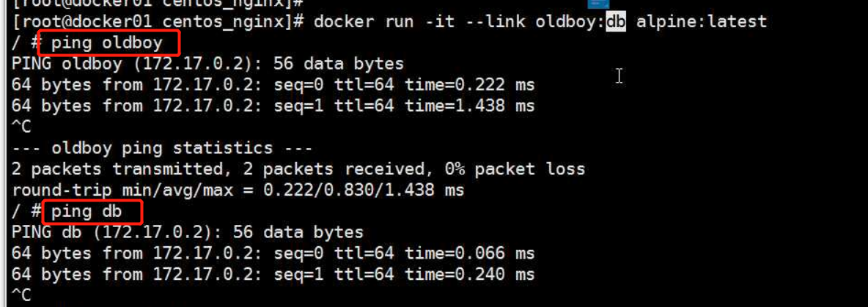Viewport: 868px width, 307px height.
Task: Click the "time=0.222 ms" value
Action: click(470, 85)
